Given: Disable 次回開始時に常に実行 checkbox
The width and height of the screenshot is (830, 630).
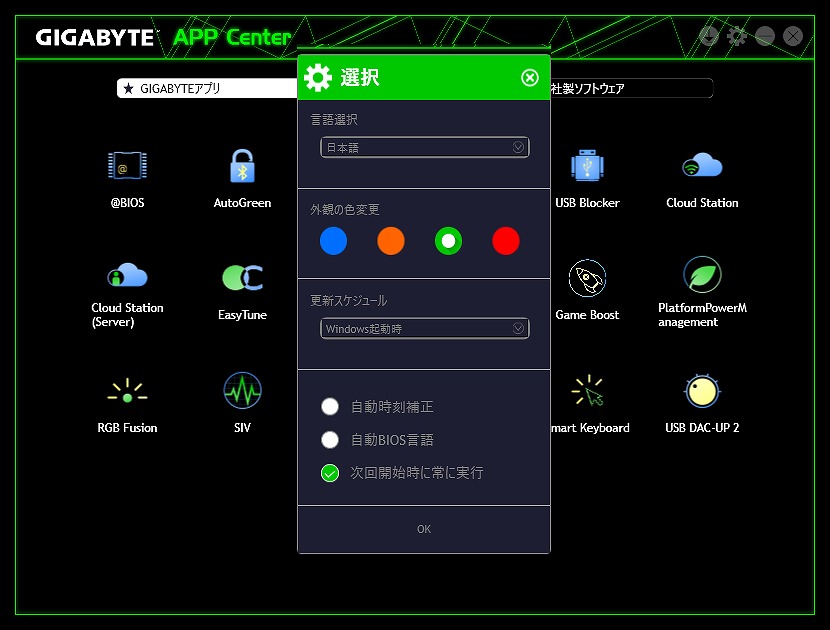Looking at the screenshot, I should click(330, 473).
